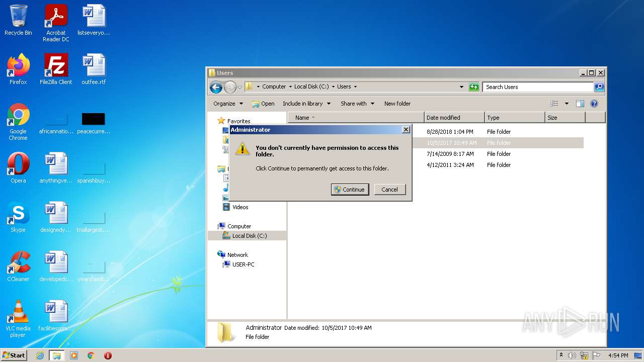Select the yearsfamil desktop file
The image size is (644, 362).
pyautogui.click(x=94, y=269)
